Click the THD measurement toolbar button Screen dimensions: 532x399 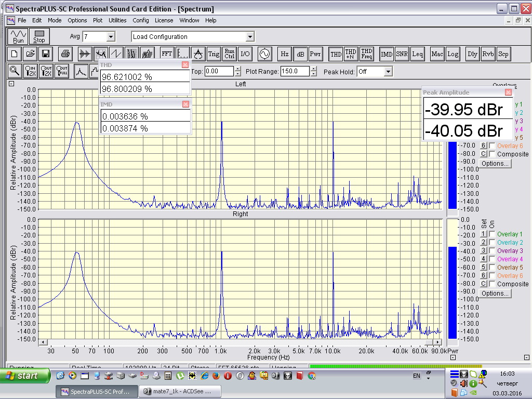coord(336,54)
